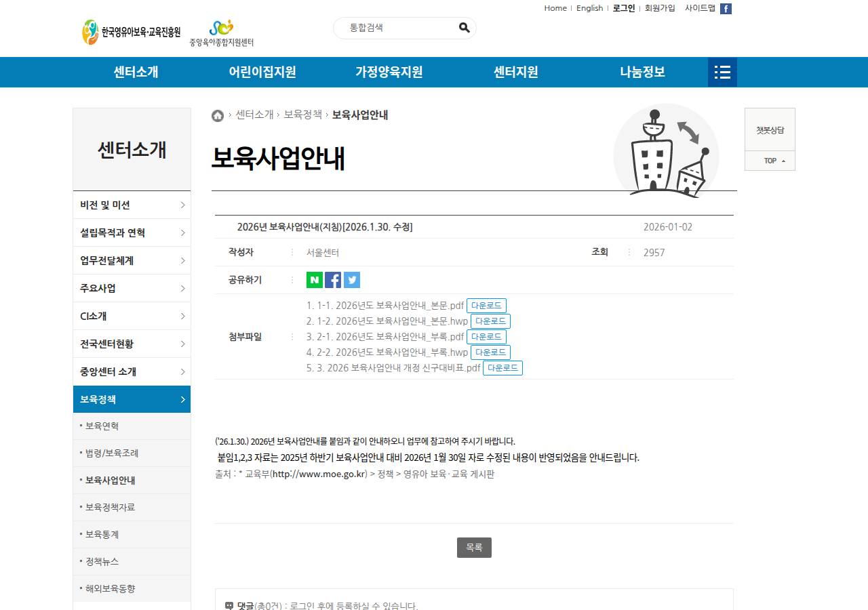868x610 pixels.
Task: Expand 중앙센터 소개 sidebar item
Action: (x=132, y=371)
